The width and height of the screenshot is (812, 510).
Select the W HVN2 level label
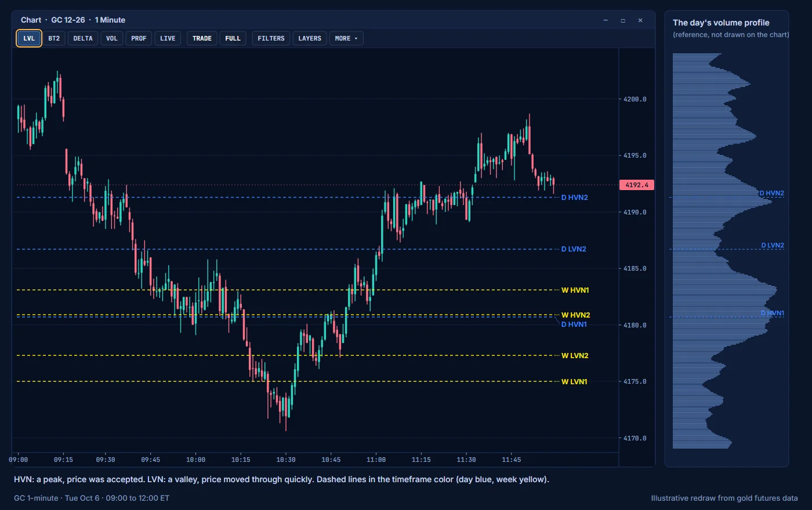[575, 315]
